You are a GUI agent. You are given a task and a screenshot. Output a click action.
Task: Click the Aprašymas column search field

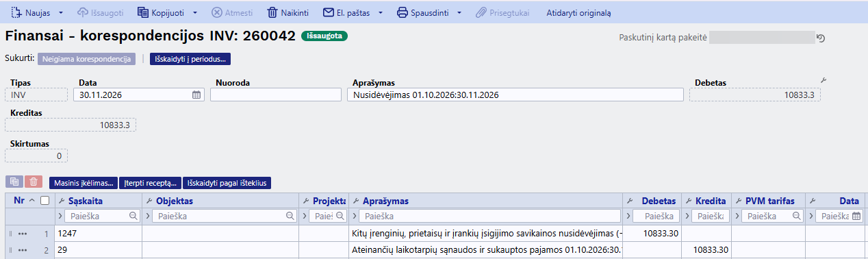(x=489, y=216)
